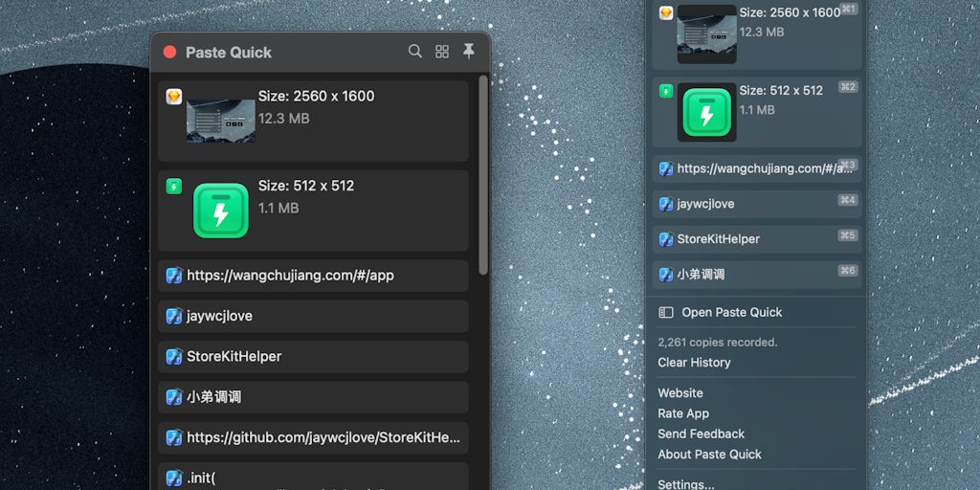The image size is (980, 490).
Task: Switch to grid view in Paste Quick
Action: point(442,52)
